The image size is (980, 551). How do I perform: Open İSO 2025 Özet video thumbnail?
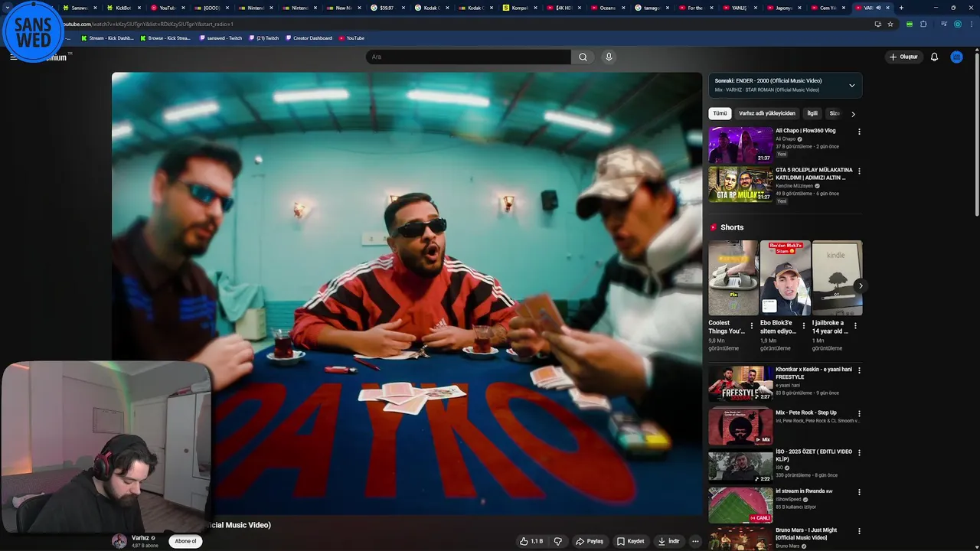[x=740, y=466]
